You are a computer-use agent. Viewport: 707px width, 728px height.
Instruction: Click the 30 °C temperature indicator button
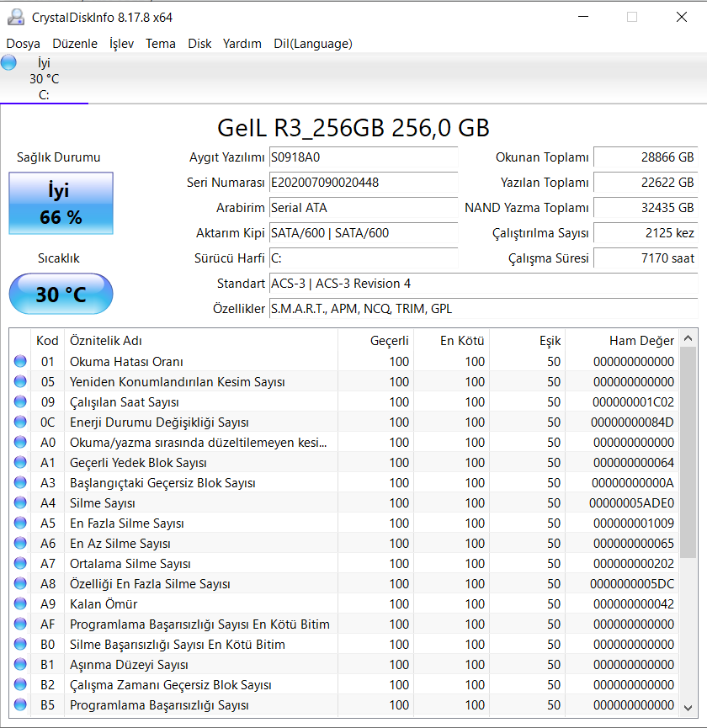[x=61, y=295]
